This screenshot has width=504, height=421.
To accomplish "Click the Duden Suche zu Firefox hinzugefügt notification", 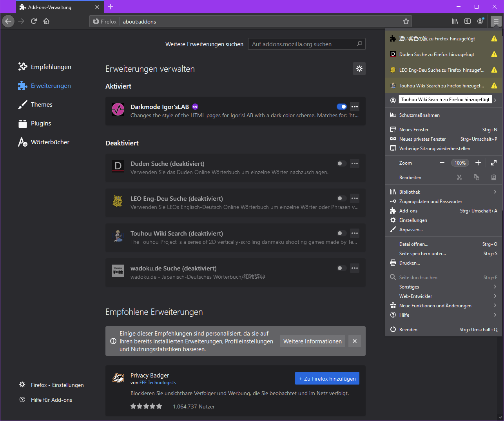I will pos(444,54).
